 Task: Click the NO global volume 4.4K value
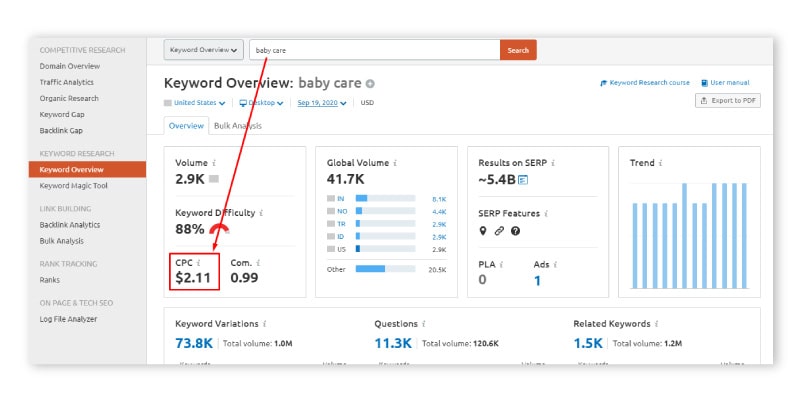point(439,211)
